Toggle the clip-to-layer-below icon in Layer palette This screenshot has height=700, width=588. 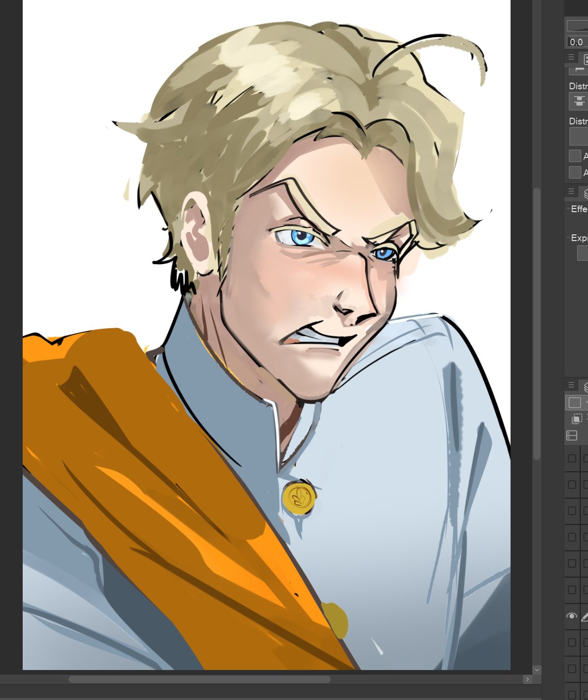tap(577, 419)
